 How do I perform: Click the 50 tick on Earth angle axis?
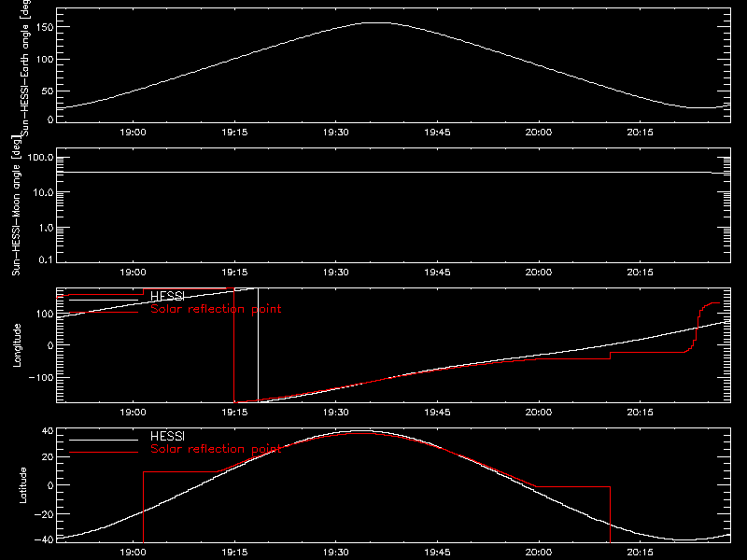[48, 91]
